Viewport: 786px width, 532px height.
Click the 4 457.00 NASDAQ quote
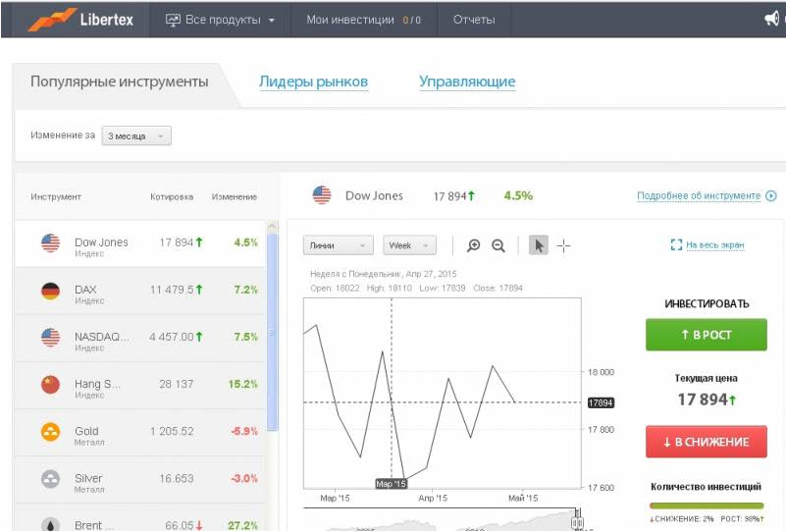click(x=172, y=337)
